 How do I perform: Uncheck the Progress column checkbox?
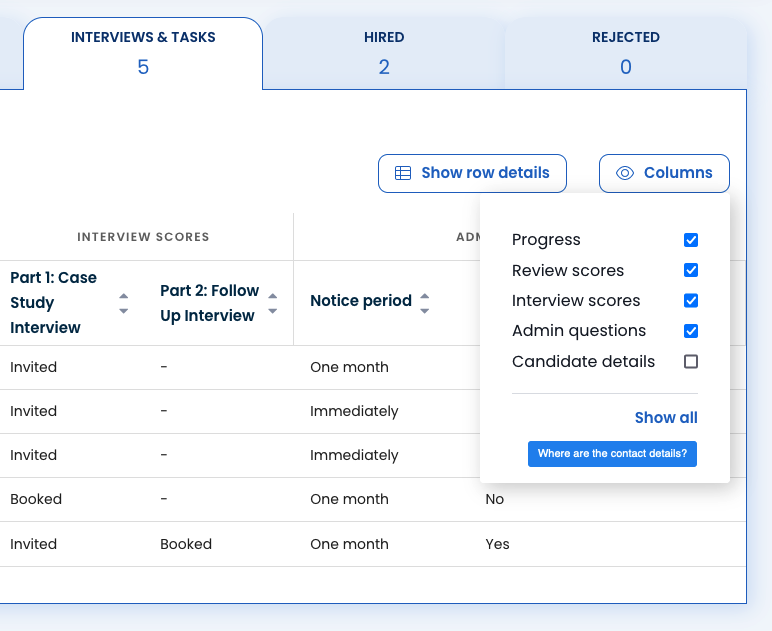(x=690, y=240)
